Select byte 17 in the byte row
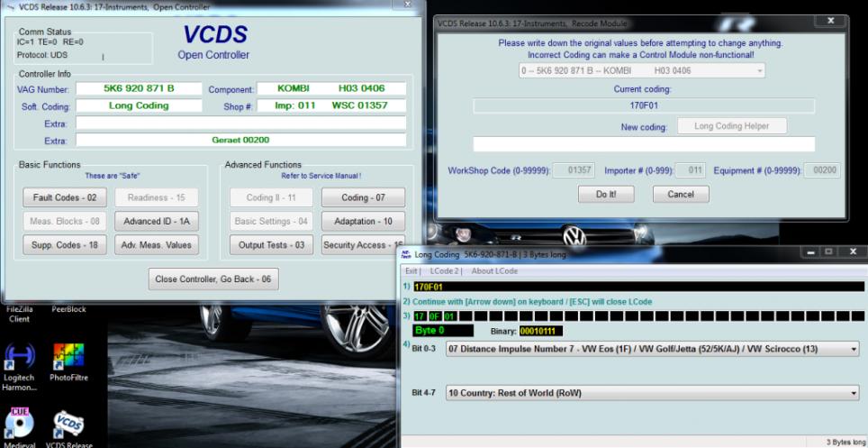This screenshot has width=868, height=448. tap(420, 316)
